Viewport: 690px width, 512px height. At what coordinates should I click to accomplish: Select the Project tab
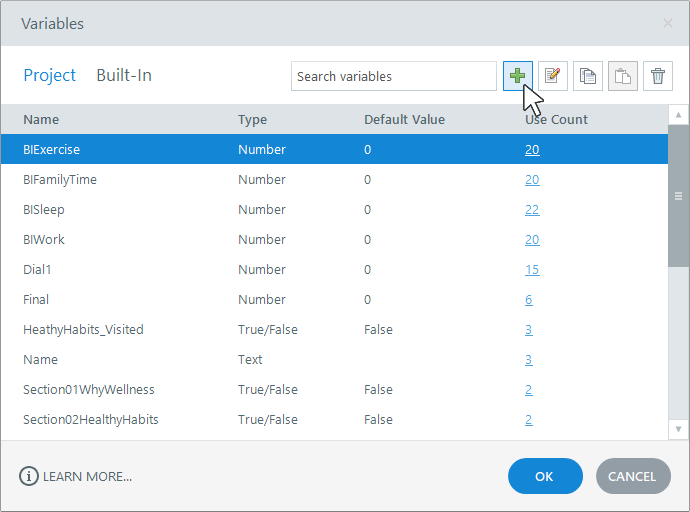click(49, 75)
